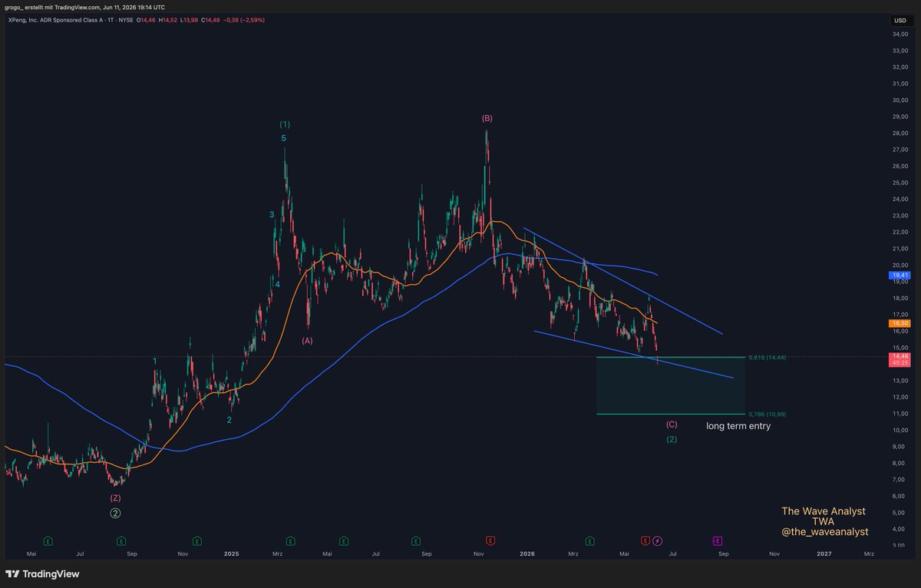The width and height of the screenshot is (921, 588).
Task: Select the circled 2 wave label
Action: (x=115, y=513)
